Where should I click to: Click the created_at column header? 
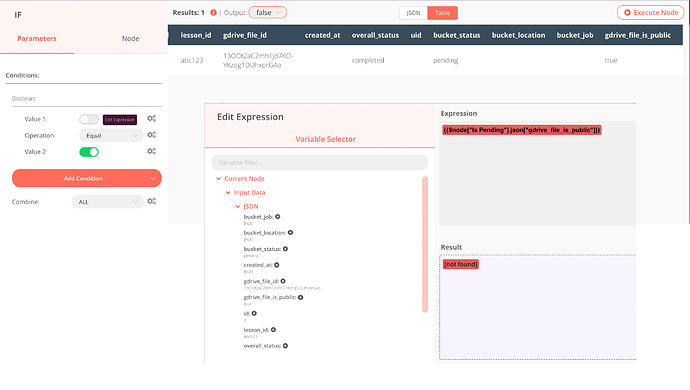323,35
